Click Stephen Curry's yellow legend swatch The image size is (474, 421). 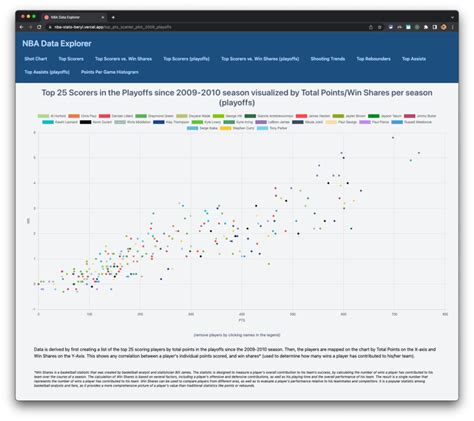(226, 128)
